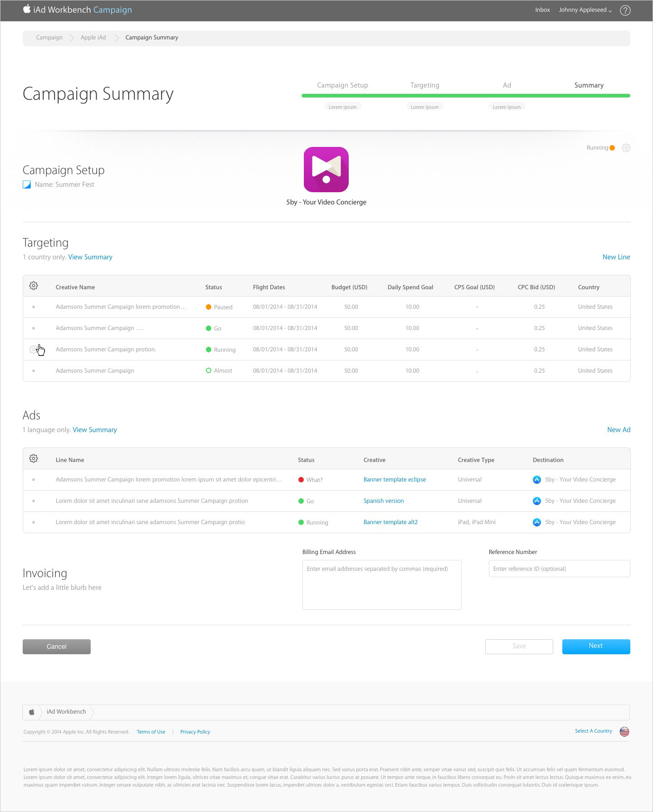Open the campaign settings gear near Running

[x=626, y=148]
